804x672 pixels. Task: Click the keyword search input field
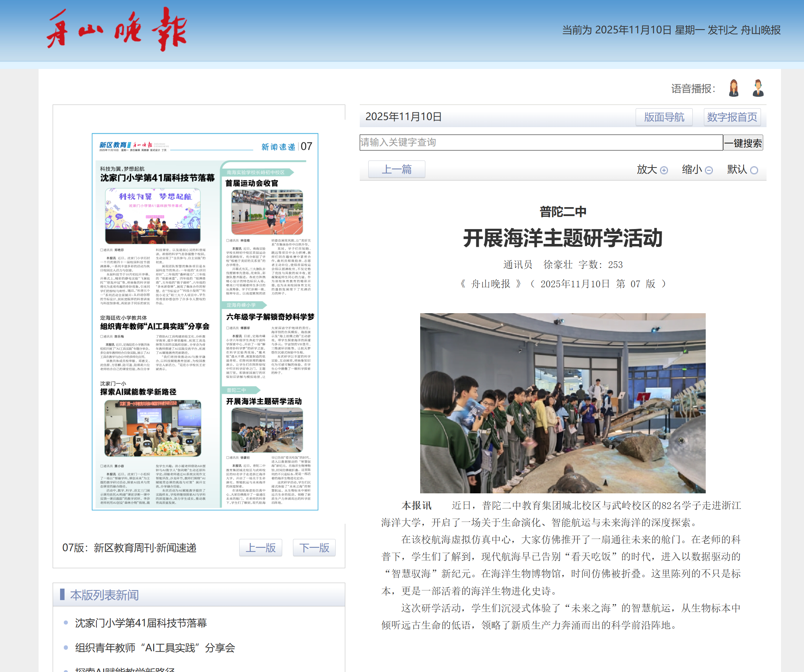541,142
